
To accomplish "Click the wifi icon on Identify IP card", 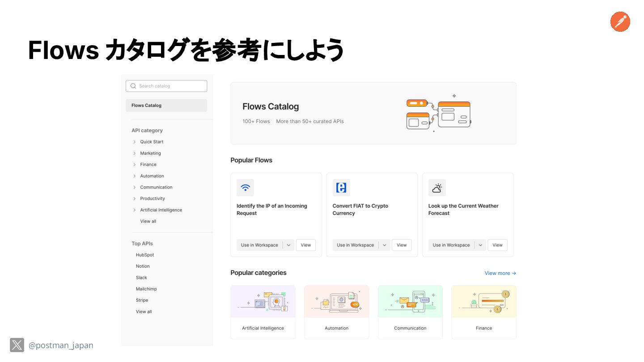I will coord(245,188).
